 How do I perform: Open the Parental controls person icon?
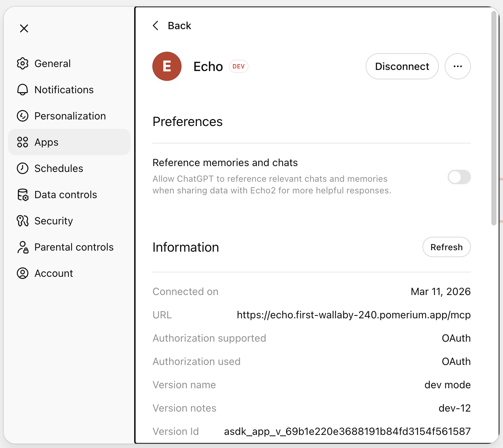tap(22, 247)
